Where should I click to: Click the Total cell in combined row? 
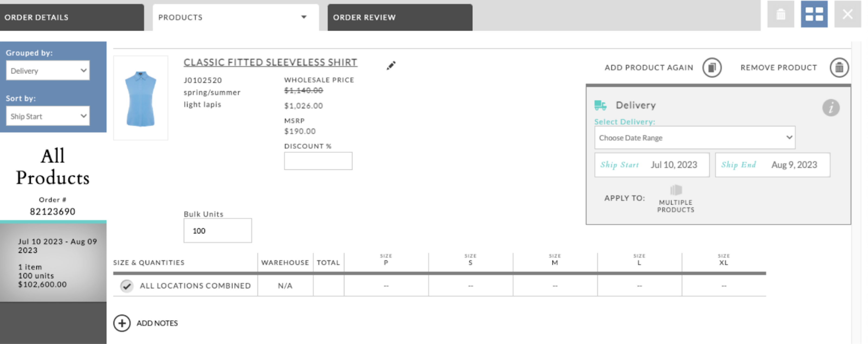click(328, 286)
